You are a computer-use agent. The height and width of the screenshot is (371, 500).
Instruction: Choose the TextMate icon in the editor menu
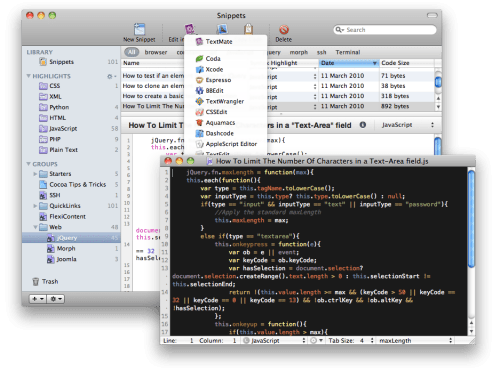199,42
